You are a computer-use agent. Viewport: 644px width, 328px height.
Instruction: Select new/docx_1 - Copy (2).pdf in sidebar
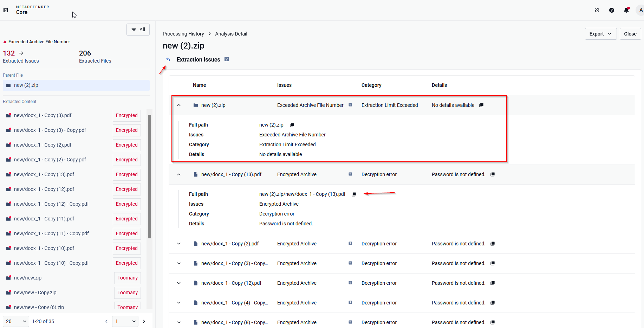click(x=43, y=145)
